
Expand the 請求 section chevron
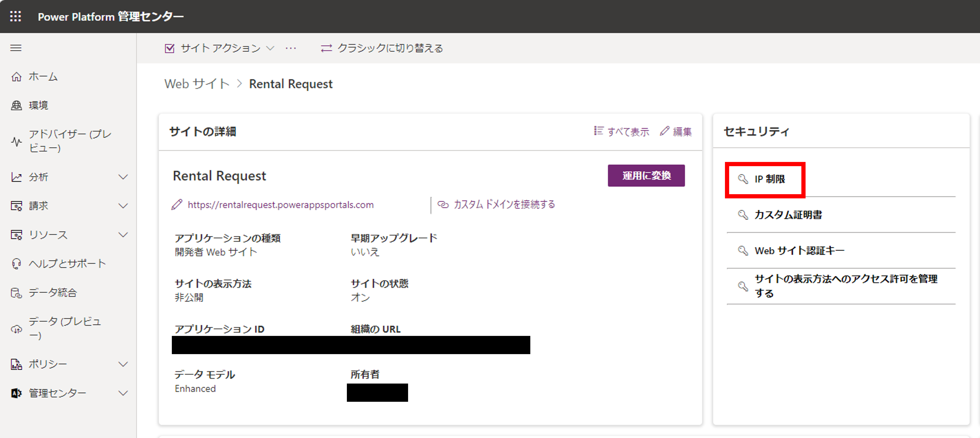123,206
